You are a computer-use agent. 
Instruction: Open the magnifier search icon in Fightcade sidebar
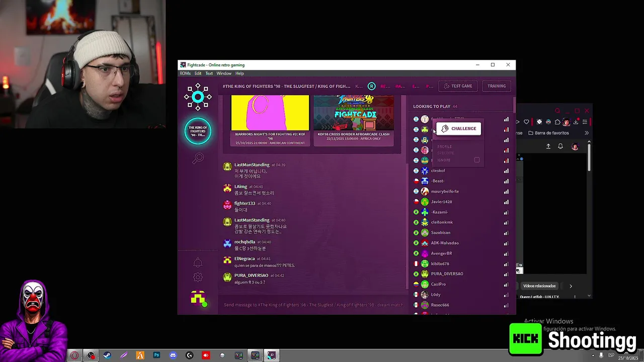(198, 159)
